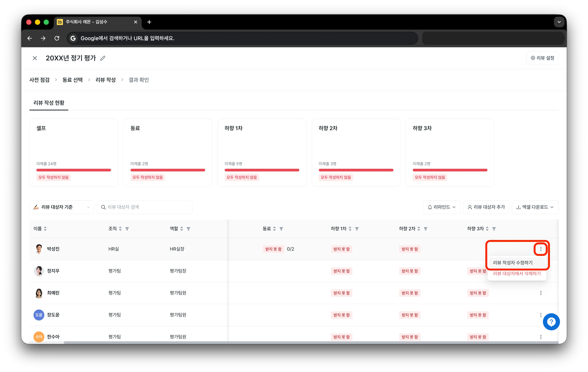This screenshot has width=588, height=372.
Task: Go to the 동료 선택 step
Action: pos(73,80)
